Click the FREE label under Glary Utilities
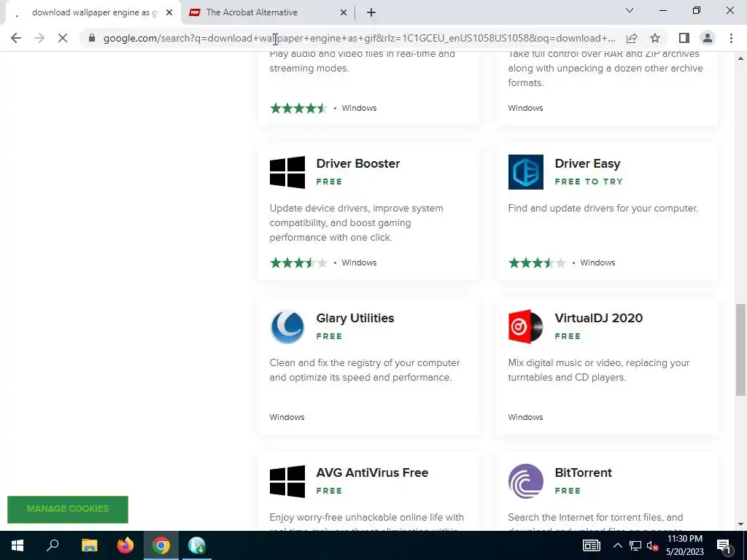The width and height of the screenshot is (747, 560). tap(329, 336)
